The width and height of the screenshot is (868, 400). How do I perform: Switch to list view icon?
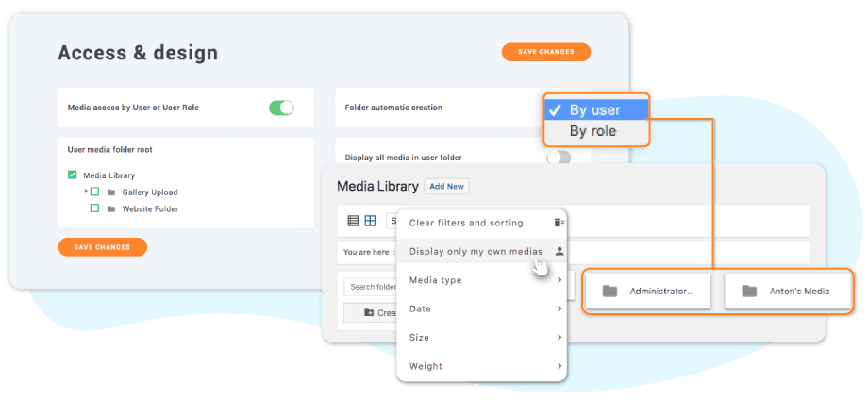click(x=353, y=221)
